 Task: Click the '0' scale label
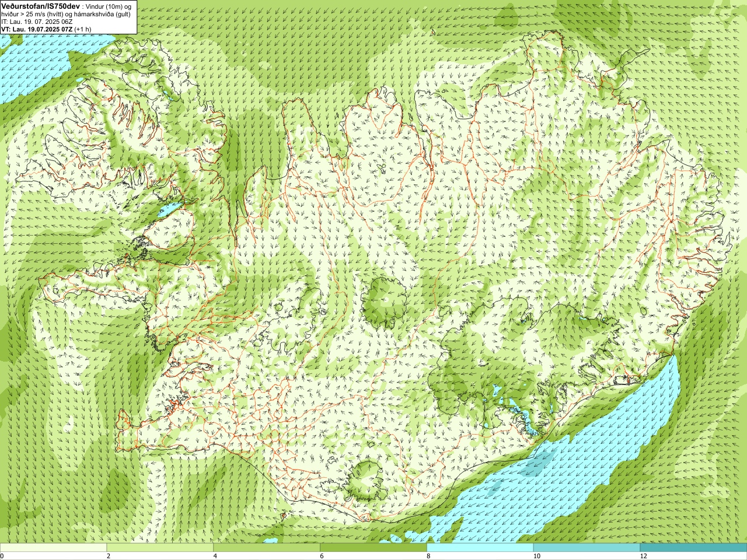tap(2, 556)
